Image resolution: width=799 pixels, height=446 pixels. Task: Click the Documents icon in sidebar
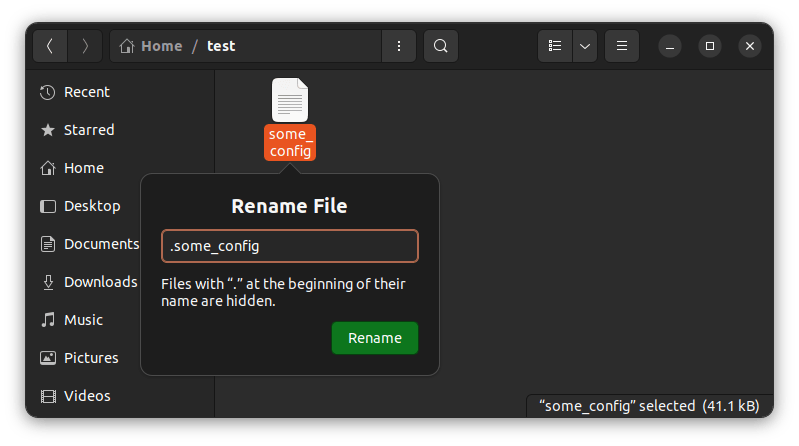coord(47,244)
